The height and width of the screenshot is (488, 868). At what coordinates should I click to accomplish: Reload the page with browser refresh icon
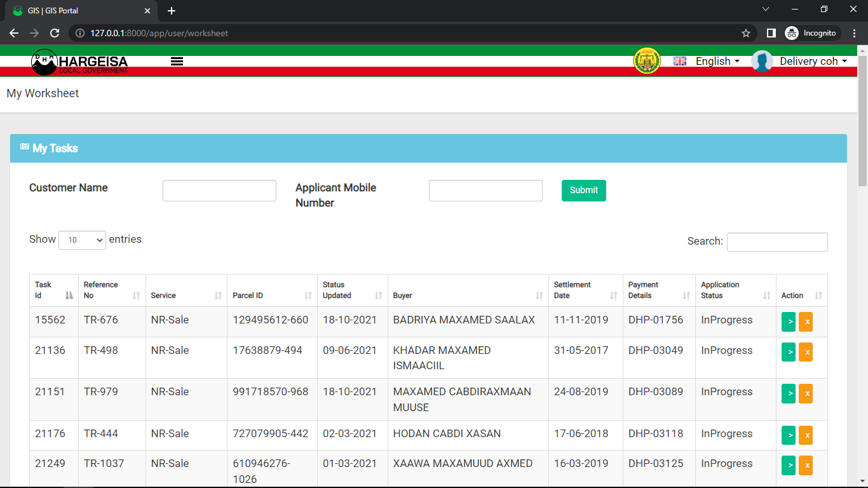(55, 33)
